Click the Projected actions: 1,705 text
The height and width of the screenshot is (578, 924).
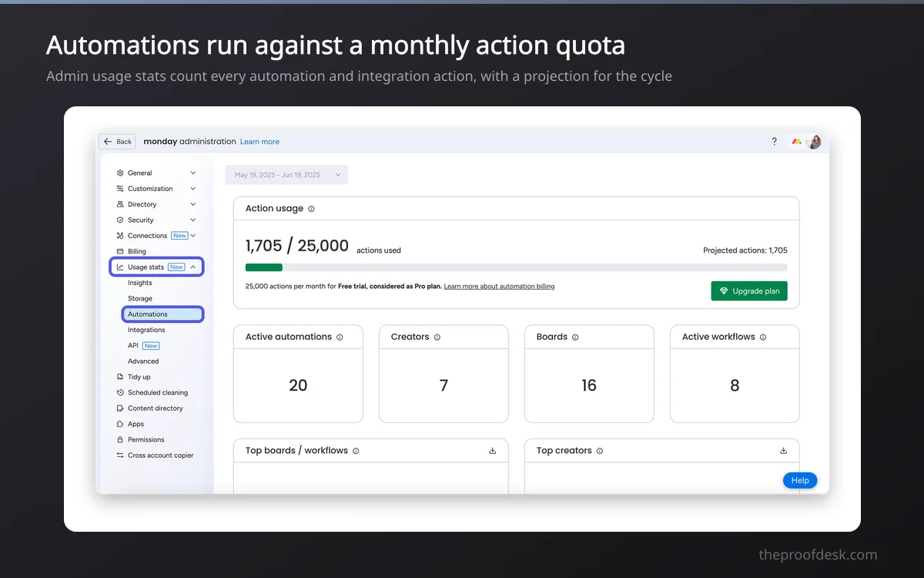(x=745, y=250)
